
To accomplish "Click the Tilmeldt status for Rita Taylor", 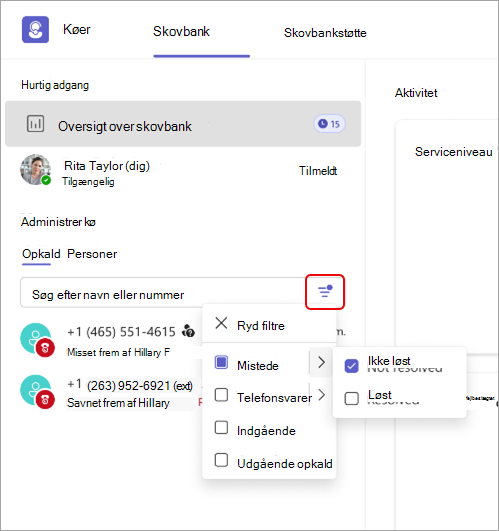I will pos(318,171).
